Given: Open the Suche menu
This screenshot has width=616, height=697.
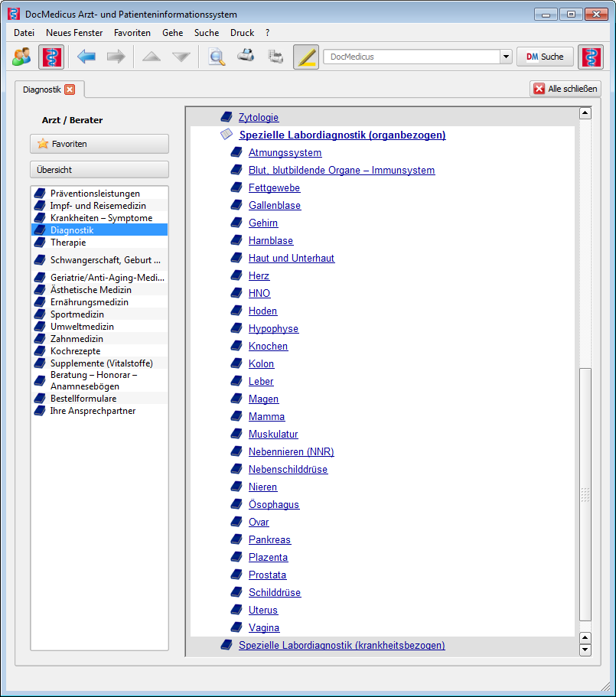Looking at the screenshot, I should click(207, 33).
